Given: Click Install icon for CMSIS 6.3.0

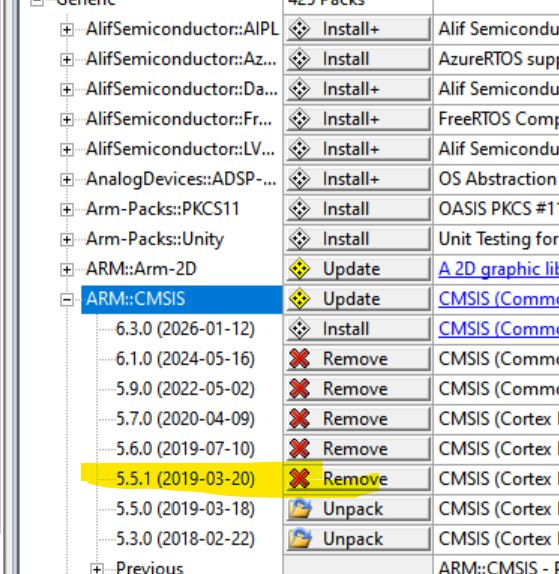Looking at the screenshot, I should (x=299, y=329).
